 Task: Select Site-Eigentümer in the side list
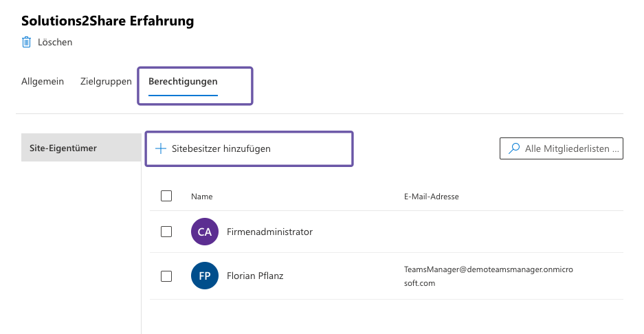(81, 148)
